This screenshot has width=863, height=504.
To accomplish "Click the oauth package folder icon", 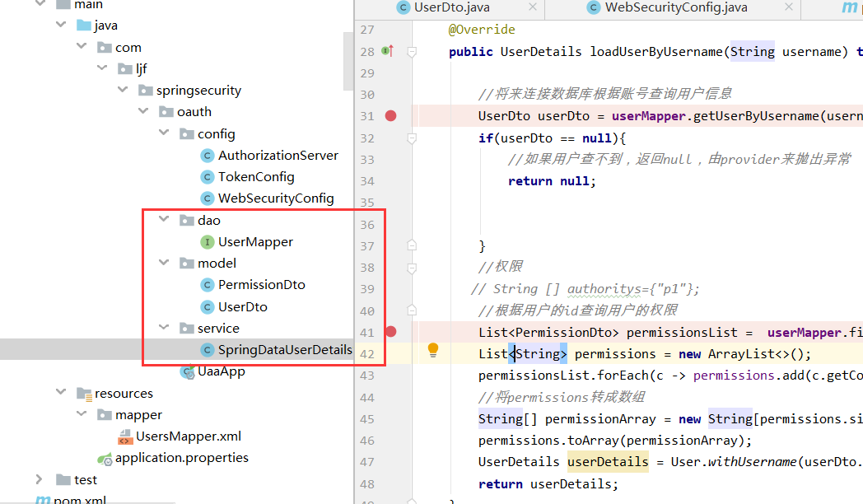I will click(x=166, y=112).
